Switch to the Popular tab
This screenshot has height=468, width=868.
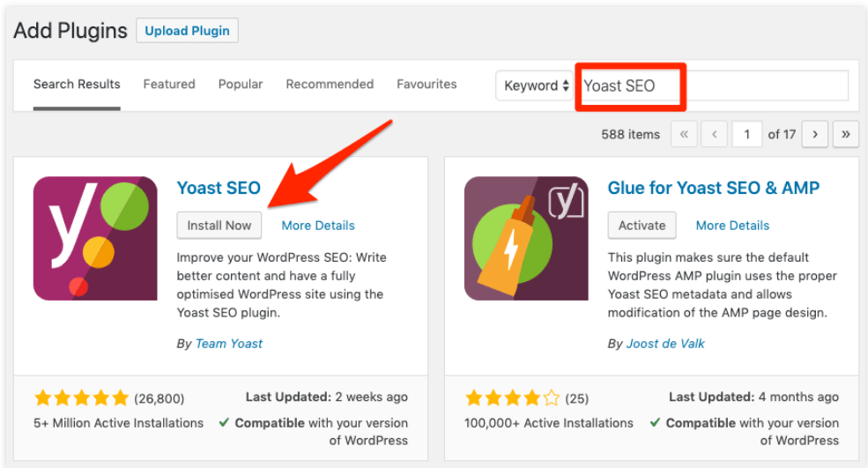point(241,85)
